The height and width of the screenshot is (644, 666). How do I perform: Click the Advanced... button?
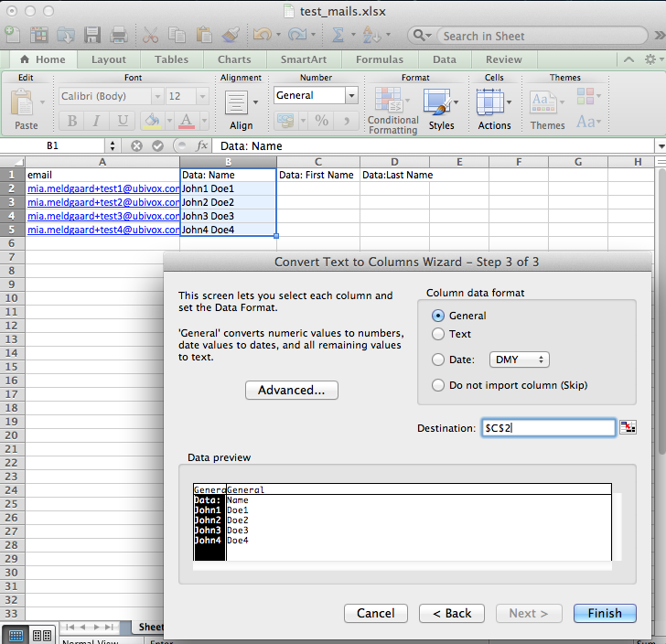tap(291, 390)
